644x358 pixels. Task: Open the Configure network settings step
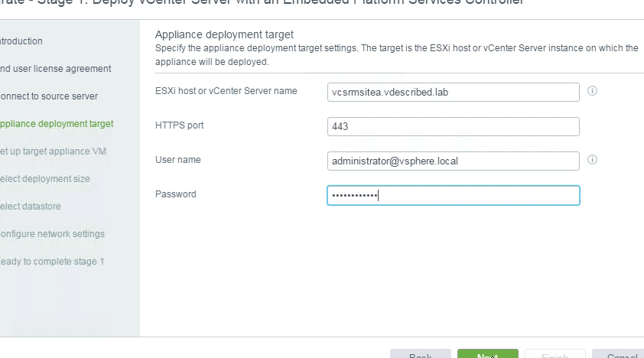52,233
